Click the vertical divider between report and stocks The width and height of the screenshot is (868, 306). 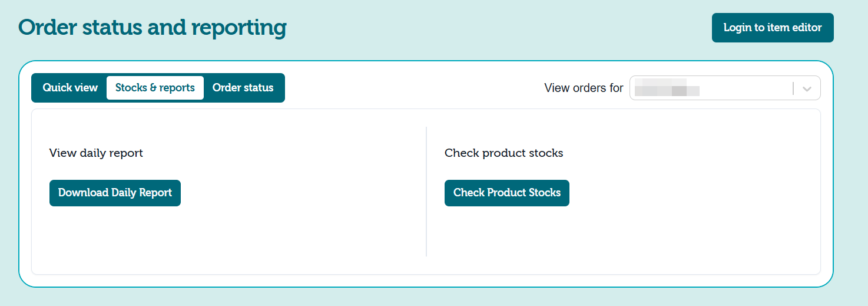[x=426, y=192]
